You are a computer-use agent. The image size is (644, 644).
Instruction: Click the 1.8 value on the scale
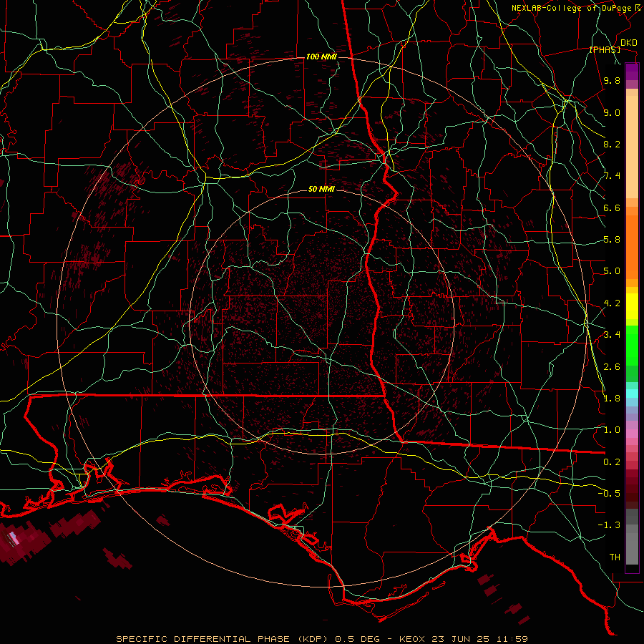point(612,399)
